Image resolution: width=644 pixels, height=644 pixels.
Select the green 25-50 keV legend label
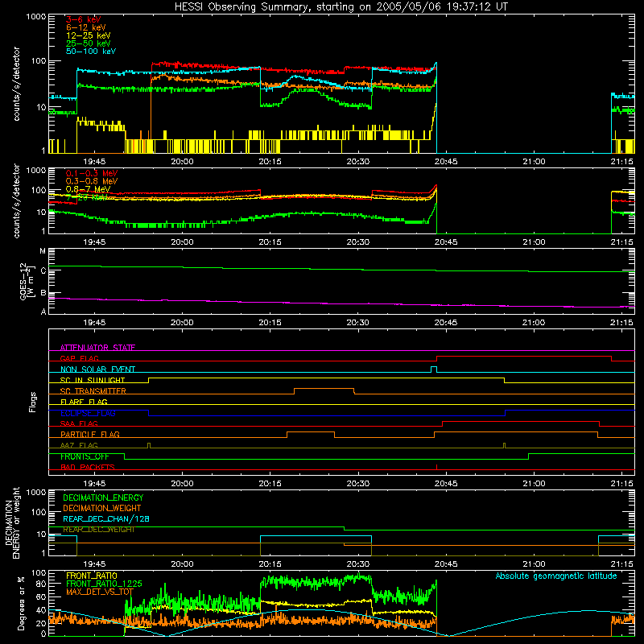(89, 43)
